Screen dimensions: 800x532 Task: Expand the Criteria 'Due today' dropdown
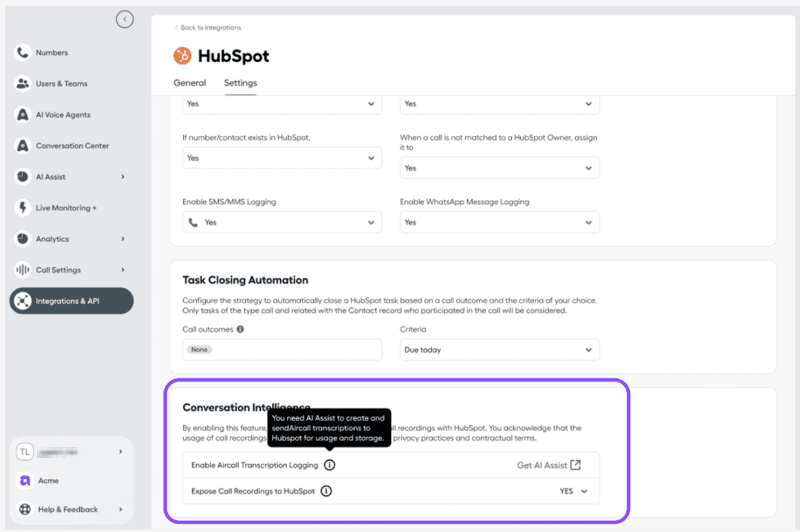(x=499, y=350)
